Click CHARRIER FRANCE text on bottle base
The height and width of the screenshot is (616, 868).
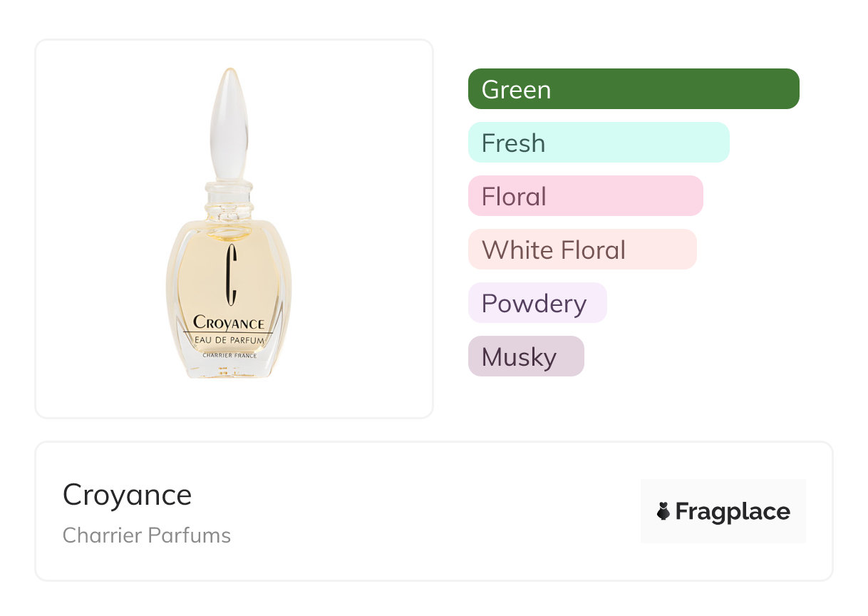(229, 354)
